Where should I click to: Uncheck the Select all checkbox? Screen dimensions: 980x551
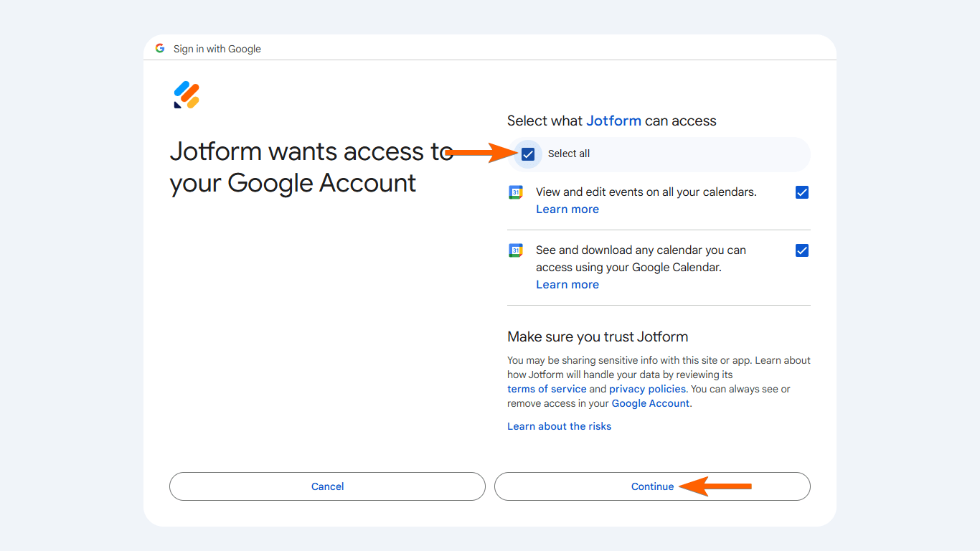click(527, 154)
